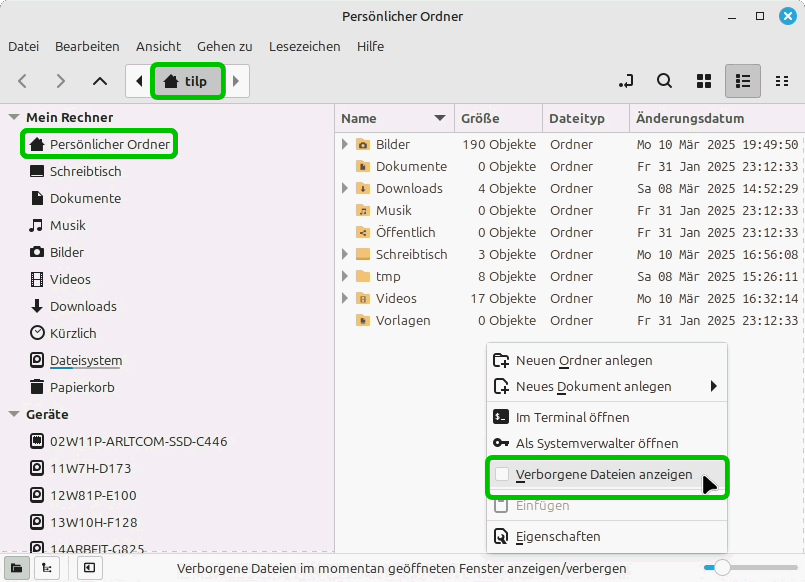Select the Videos folder row in file list

(x=396, y=298)
